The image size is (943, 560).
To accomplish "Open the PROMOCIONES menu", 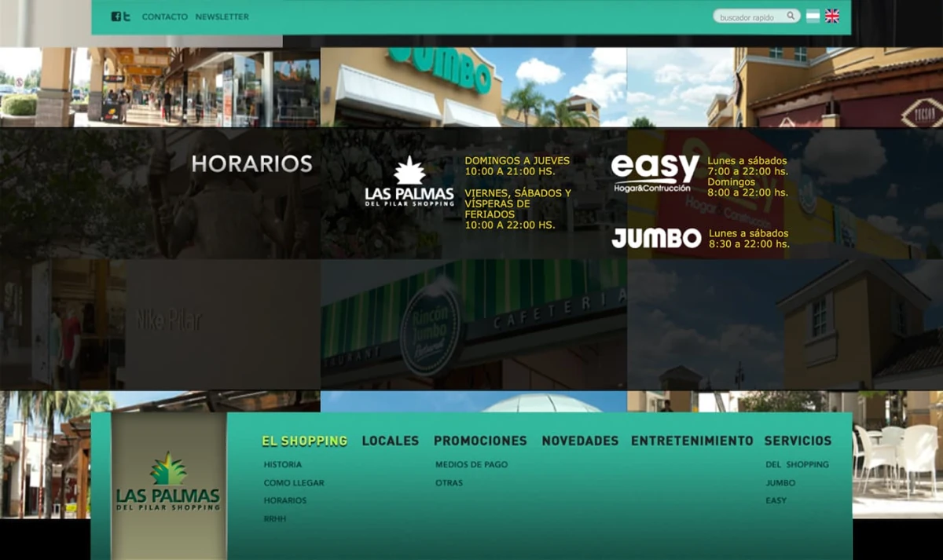I will pyautogui.click(x=480, y=441).
